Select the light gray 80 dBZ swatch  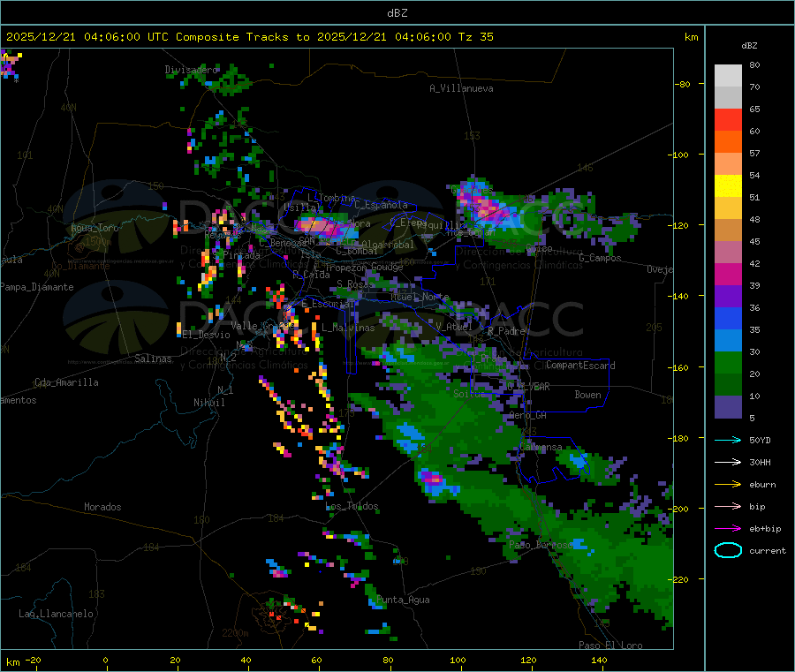click(728, 76)
